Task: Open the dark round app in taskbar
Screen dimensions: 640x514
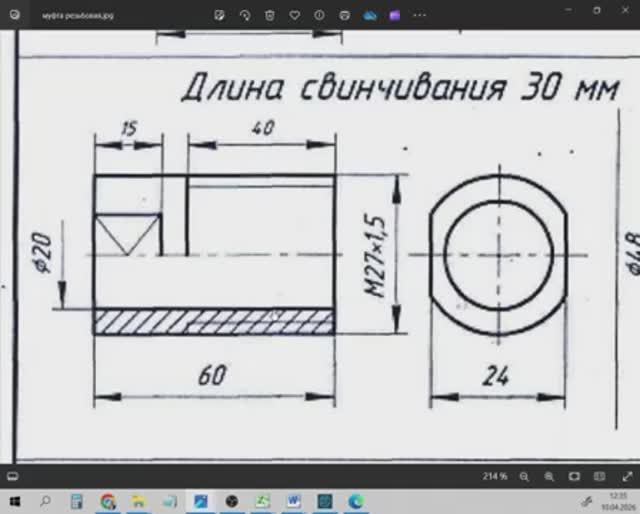Action: (232, 501)
